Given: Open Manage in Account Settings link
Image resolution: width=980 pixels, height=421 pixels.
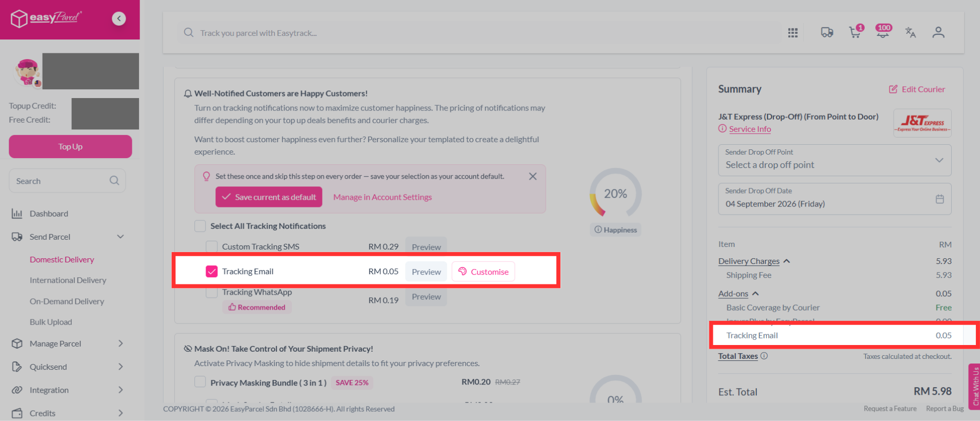Looking at the screenshot, I should 383,197.
